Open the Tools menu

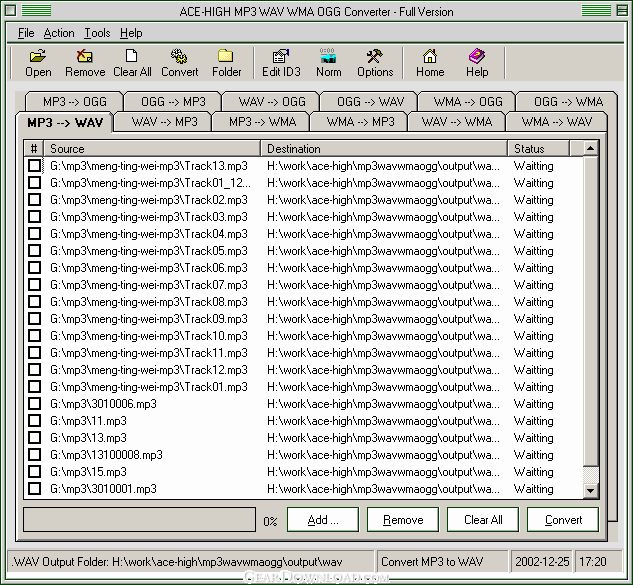[97, 33]
